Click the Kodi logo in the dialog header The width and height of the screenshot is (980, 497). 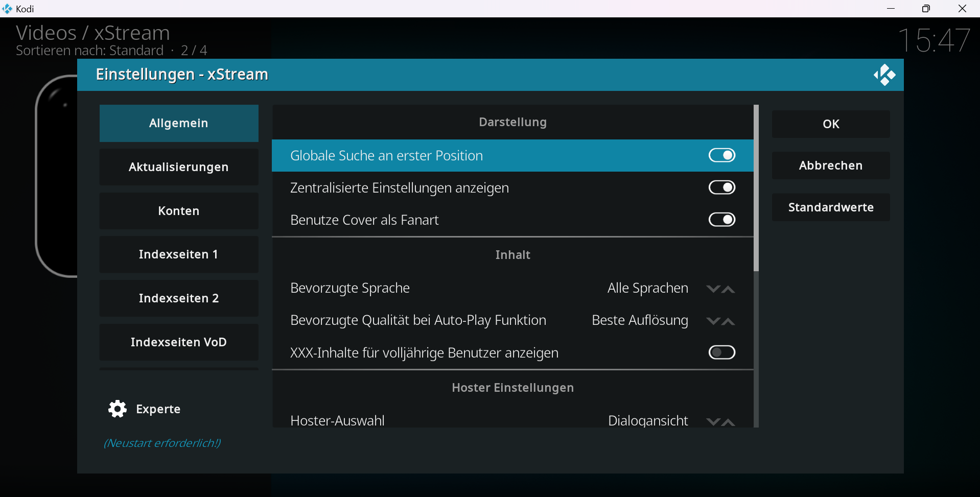click(x=884, y=75)
